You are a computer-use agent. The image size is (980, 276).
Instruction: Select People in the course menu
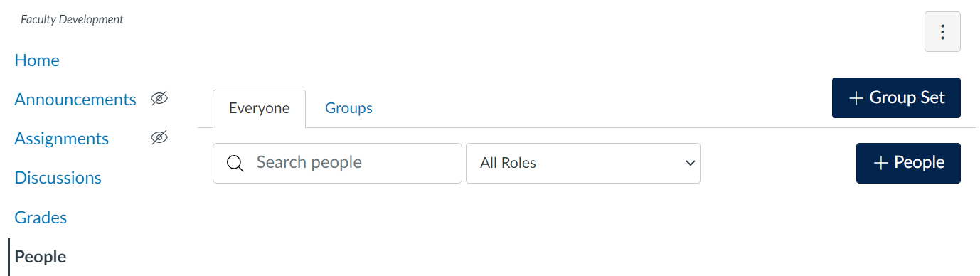[x=41, y=257]
